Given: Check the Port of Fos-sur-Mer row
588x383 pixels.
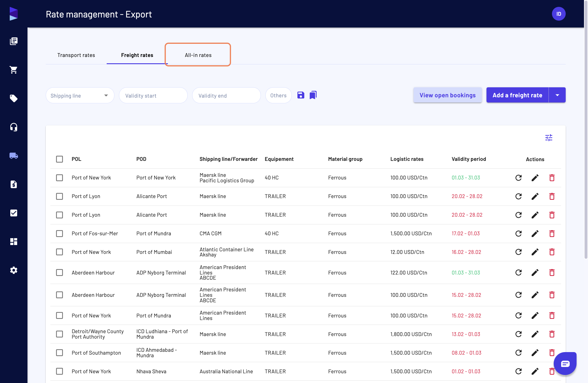Looking at the screenshot, I should pyautogui.click(x=59, y=234).
